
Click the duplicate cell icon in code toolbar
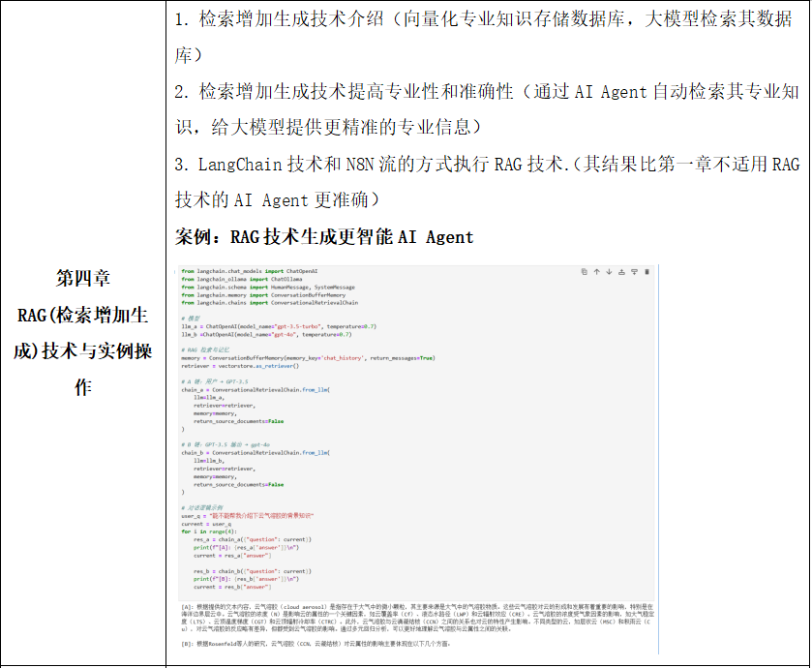585,272
